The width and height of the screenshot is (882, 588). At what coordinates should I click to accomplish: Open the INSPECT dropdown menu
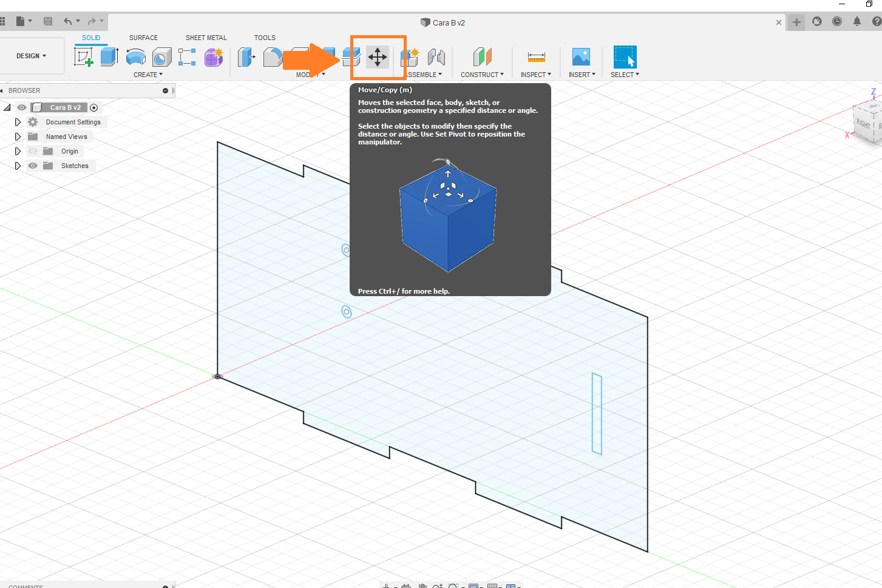coord(536,75)
